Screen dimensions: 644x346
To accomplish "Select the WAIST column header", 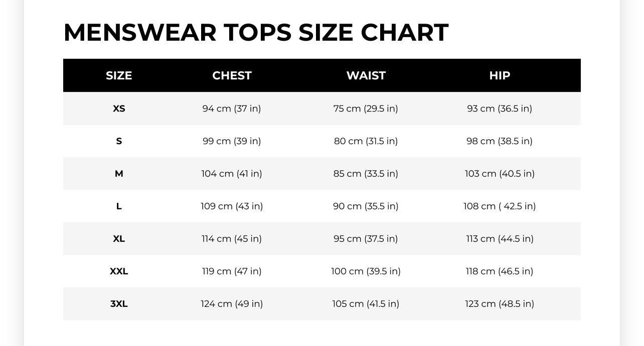I will [x=366, y=75].
